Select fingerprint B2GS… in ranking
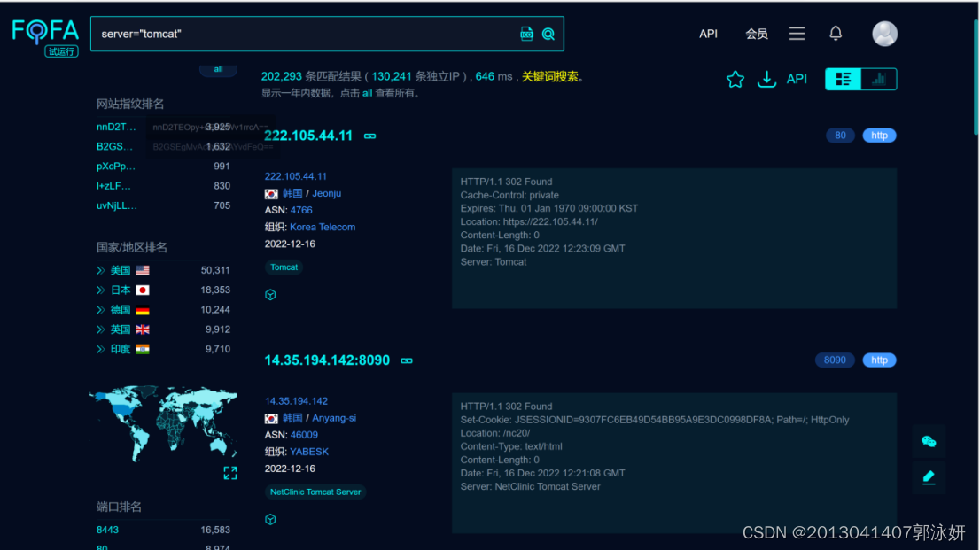Image resolution: width=980 pixels, height=550 pixels. (115, 147)
